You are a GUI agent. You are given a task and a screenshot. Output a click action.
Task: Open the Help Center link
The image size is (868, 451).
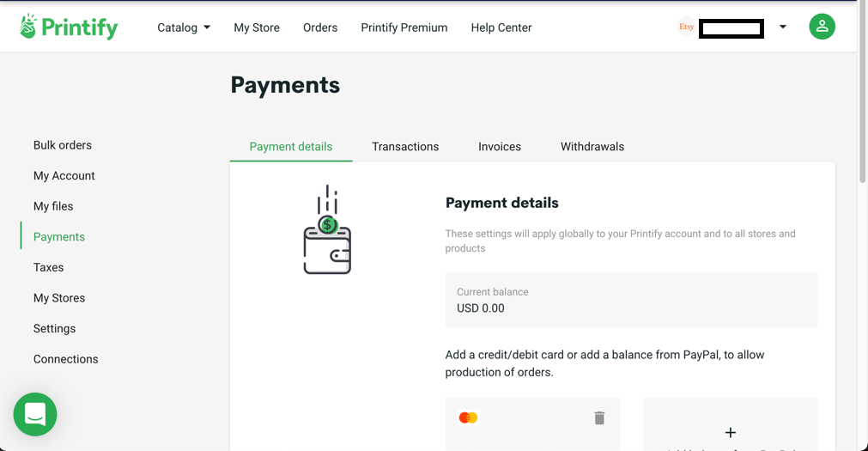pyautogui.click(x=501, y=27)
